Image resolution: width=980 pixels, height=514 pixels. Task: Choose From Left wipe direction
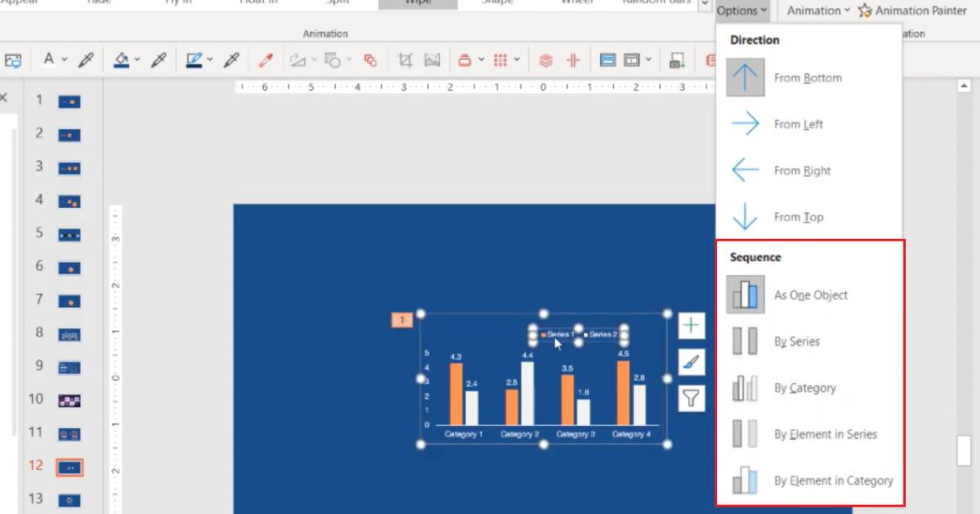(x=798, y=124)
